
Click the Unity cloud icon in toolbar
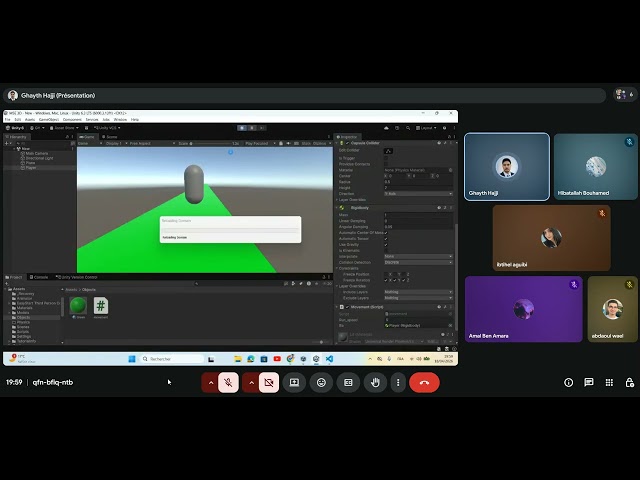[x=386, y=128]
